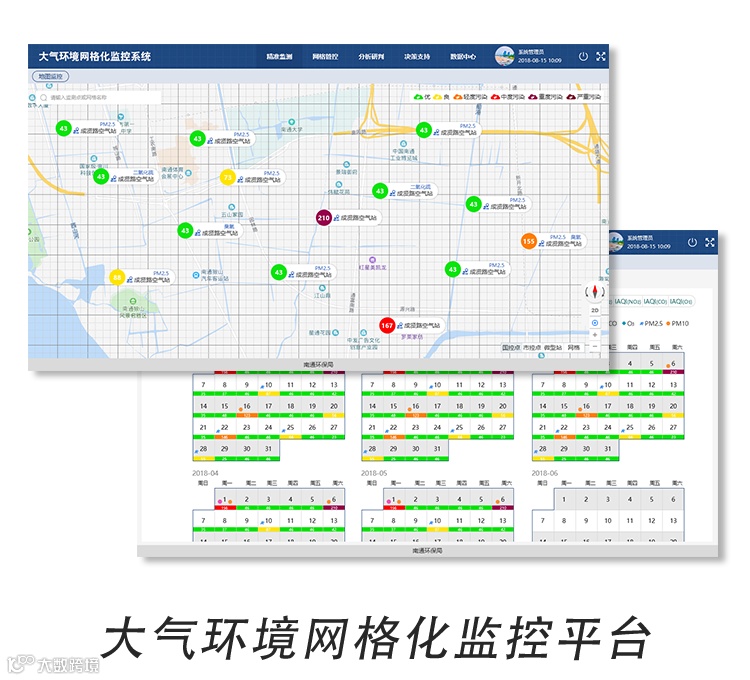Toggle the 优 green cloud legend filter
This screenshot has width=750, height=680.
(422, 97)
